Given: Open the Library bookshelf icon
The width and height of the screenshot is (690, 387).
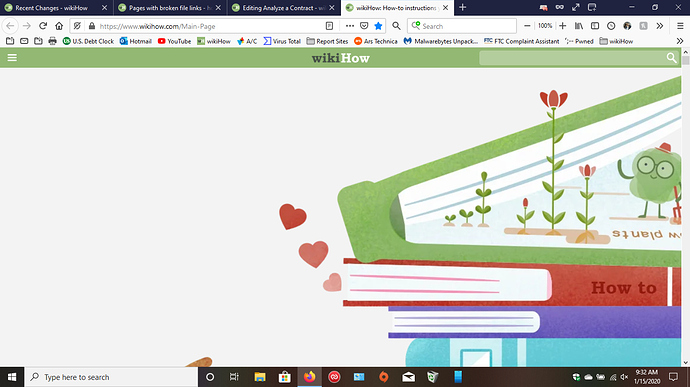Looking at the screenshot, I should (x=579, y=26).
